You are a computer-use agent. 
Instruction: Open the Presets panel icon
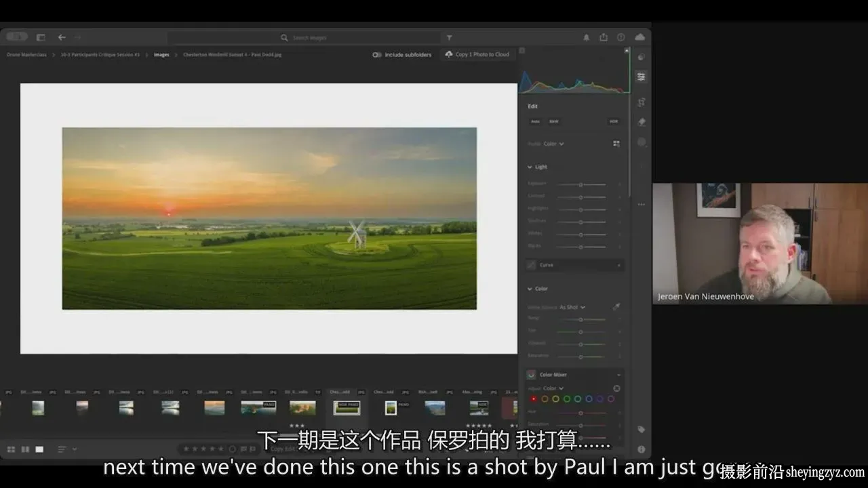[641, 57]
